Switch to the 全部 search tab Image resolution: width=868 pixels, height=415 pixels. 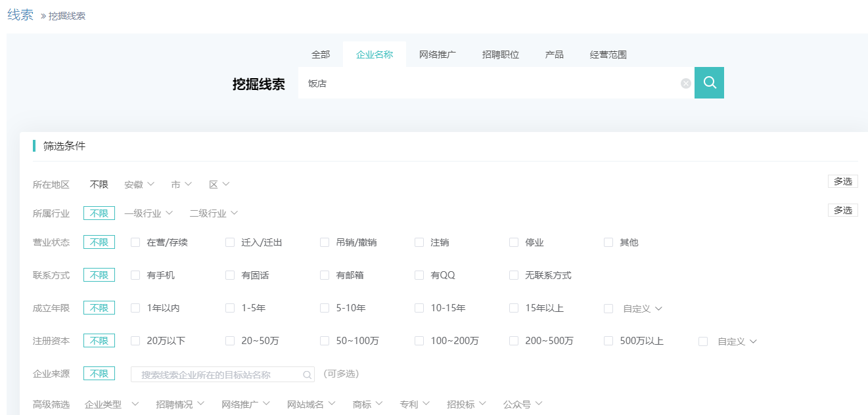321,55
